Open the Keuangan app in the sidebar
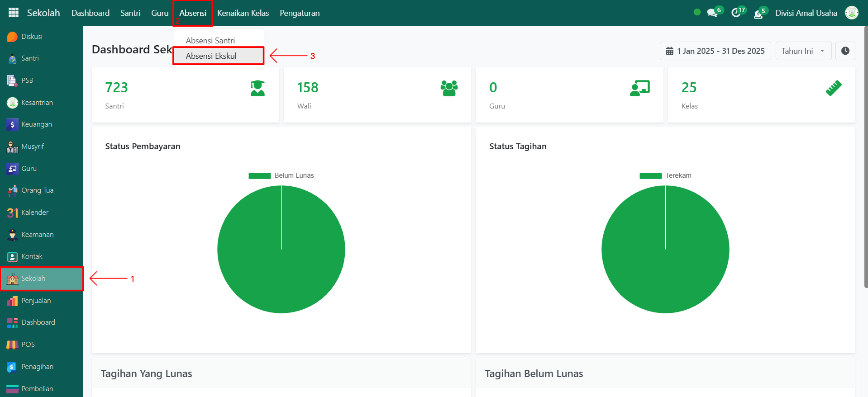The height and width of the screenshot is (397, 868). click(36, 124)
